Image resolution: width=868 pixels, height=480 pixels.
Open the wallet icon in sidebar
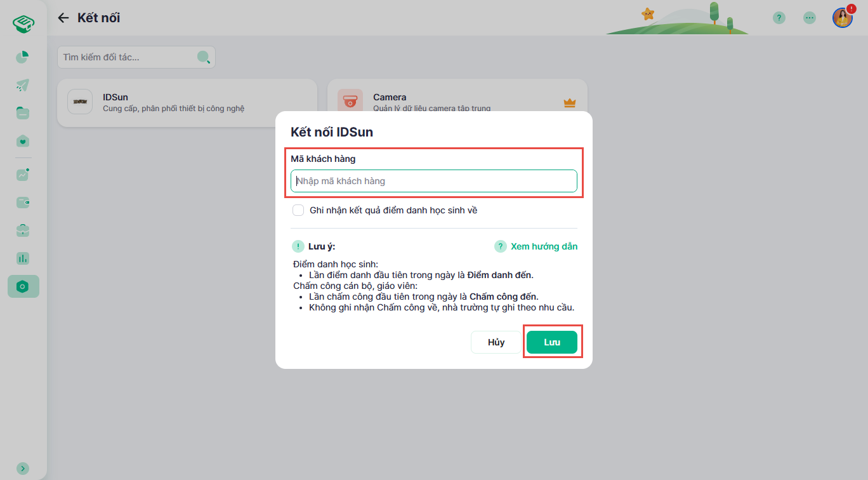23,203
